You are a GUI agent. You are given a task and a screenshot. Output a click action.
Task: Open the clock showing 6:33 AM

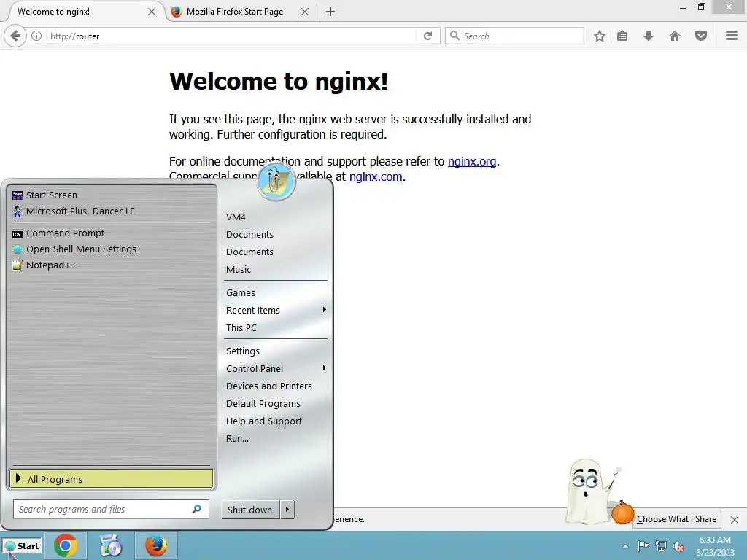coord(715,546)
